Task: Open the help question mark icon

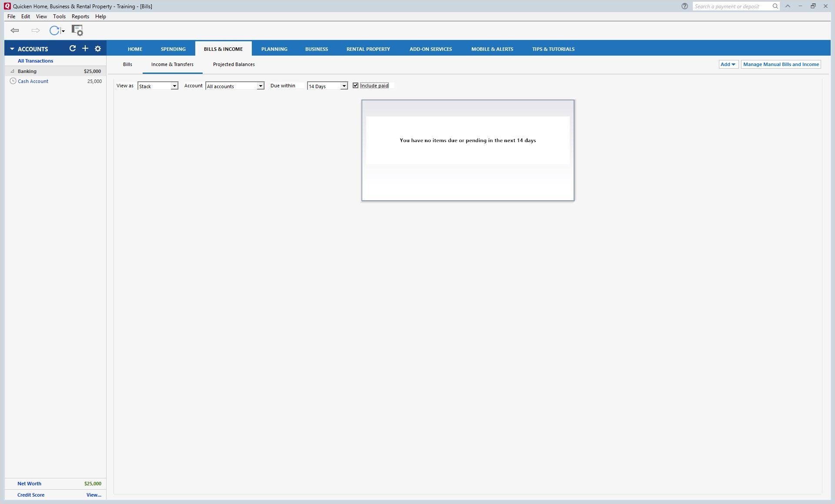Action: [x=685, y=6]
